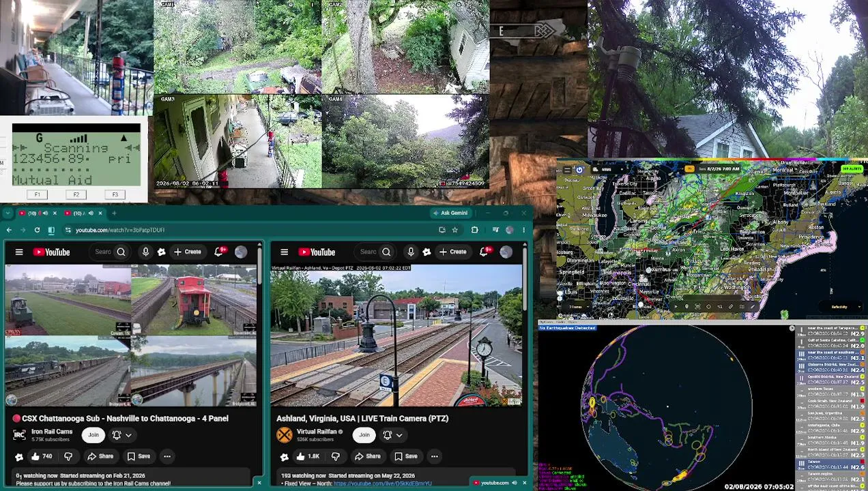Viewport: 868px width, 491px height.
Task: Open Create menu in right YouTube header
Action: [x=453, y=252]
